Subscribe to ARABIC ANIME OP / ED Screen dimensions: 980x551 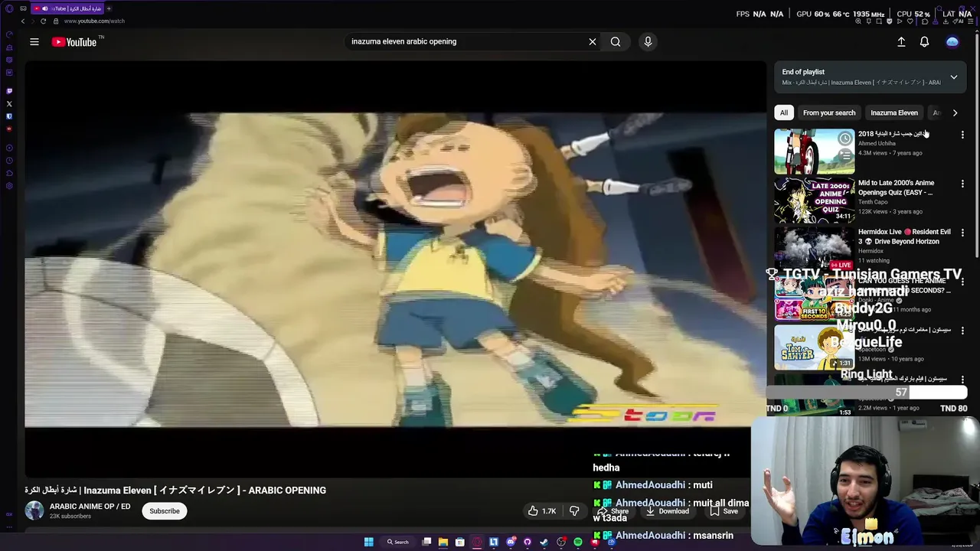click(x=165, y=511)
